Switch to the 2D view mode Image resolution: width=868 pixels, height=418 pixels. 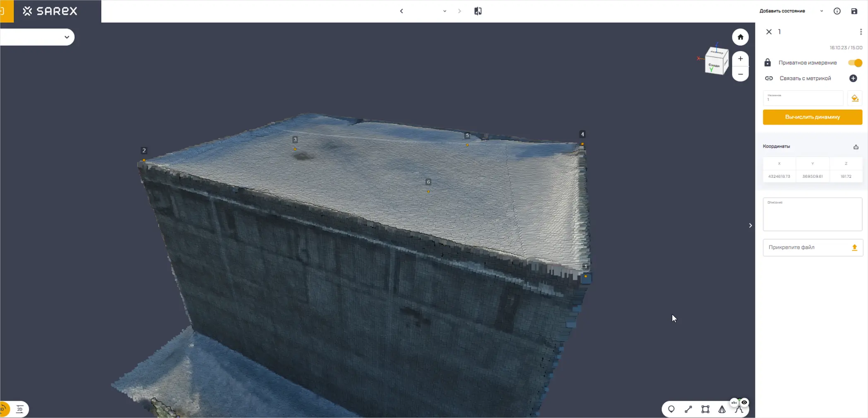tap(19, 409)
